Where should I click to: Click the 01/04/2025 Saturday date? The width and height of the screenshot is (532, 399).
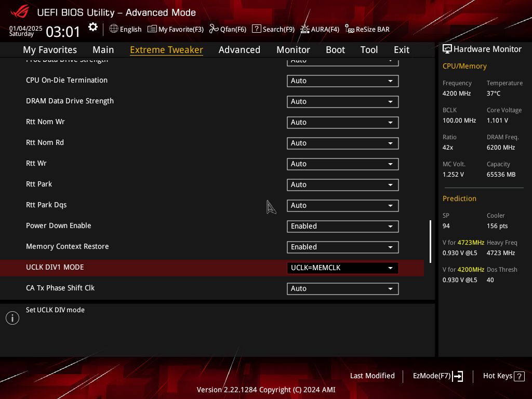tap(25, 31)
